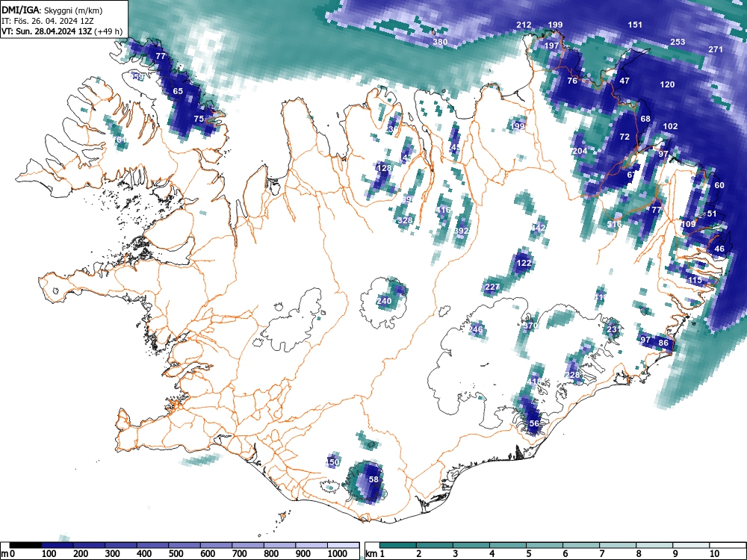This screenshot has width=747, height=560.
Task: Click the map value 109
Action: (x=688, y=224)
